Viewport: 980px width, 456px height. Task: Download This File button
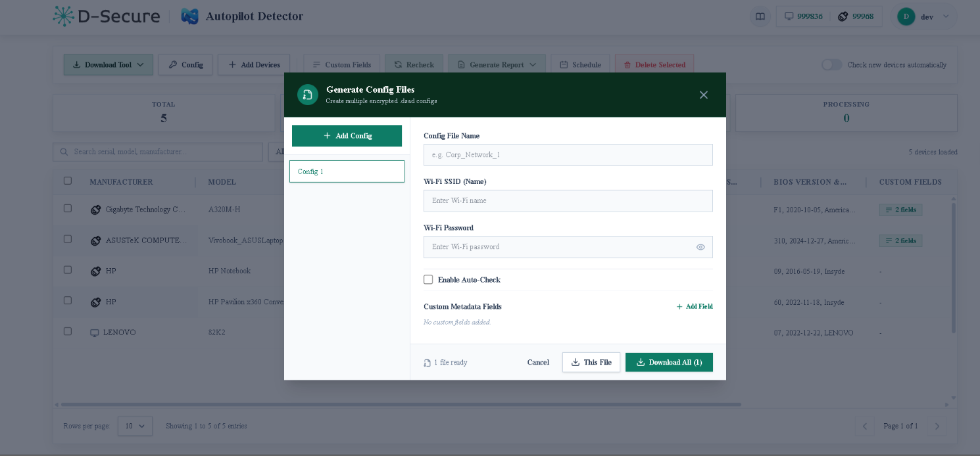[591, 362]
